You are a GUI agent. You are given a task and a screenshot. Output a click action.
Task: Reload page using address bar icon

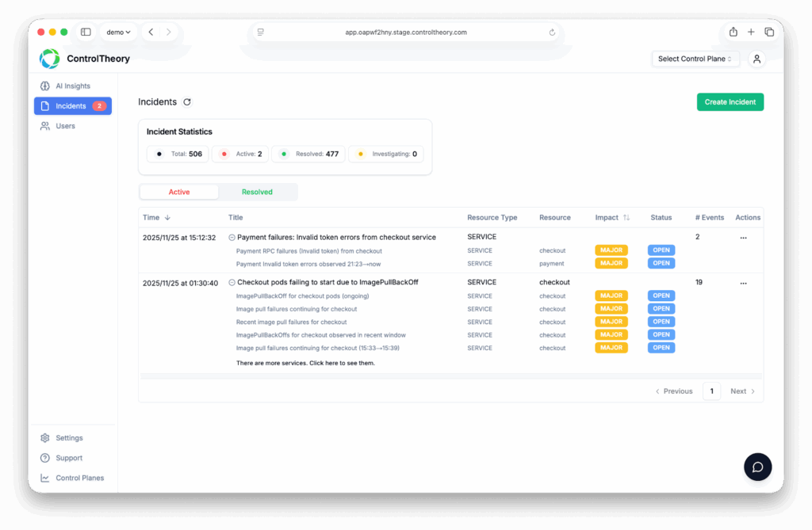552,32
